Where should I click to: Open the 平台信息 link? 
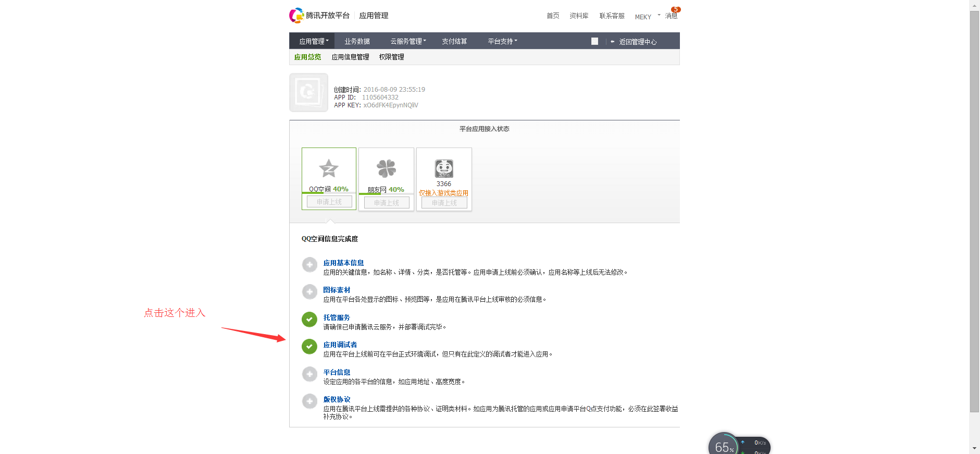coord(337,372)
